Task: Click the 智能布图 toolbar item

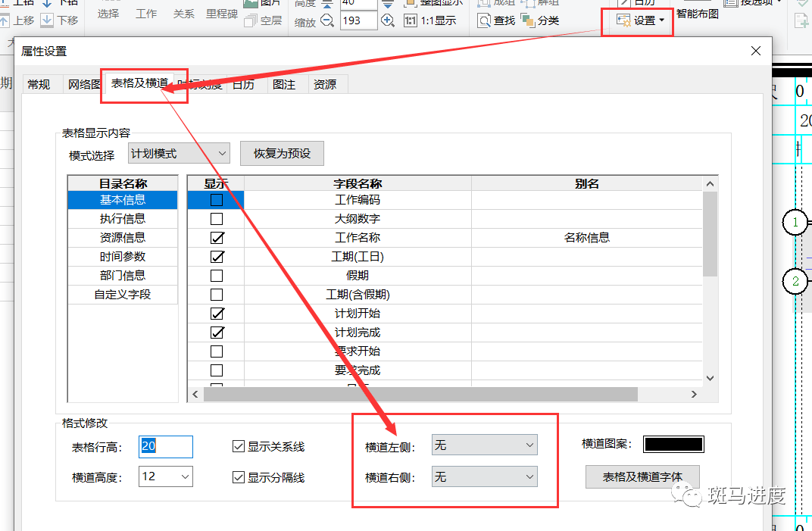Action: click(x=698, y=14)
